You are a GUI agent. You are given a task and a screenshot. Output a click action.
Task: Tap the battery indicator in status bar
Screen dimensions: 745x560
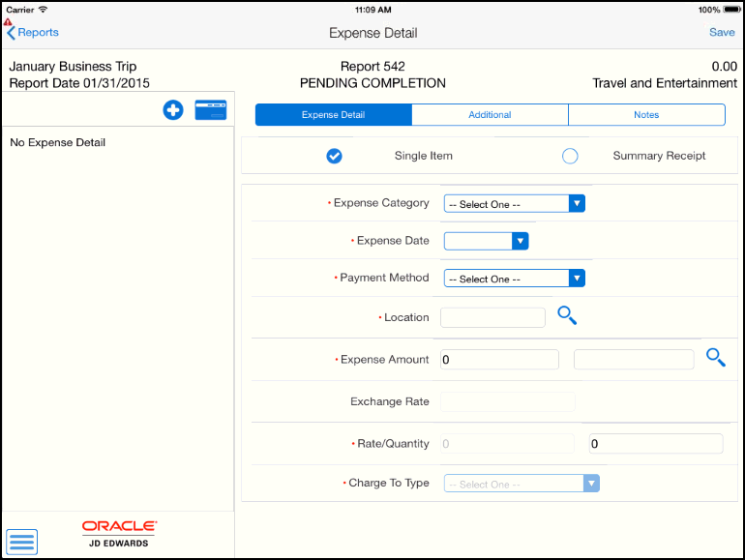point(731,10)
